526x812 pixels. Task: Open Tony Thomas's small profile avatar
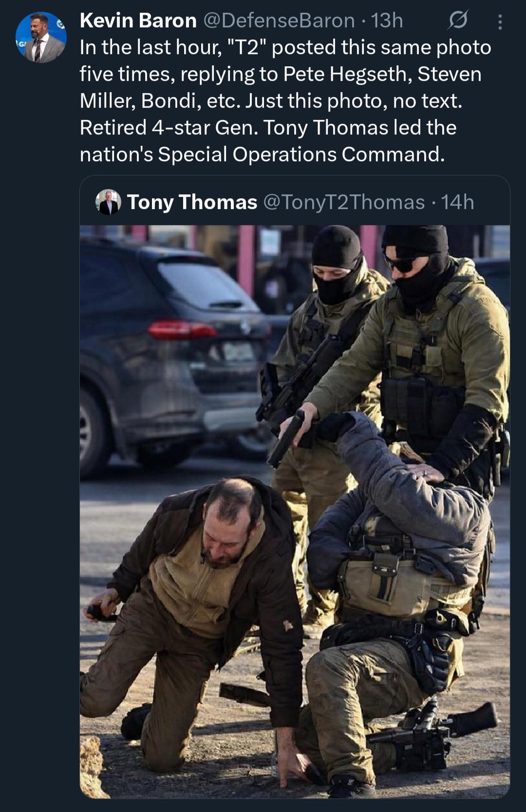(x=108, y=202)
